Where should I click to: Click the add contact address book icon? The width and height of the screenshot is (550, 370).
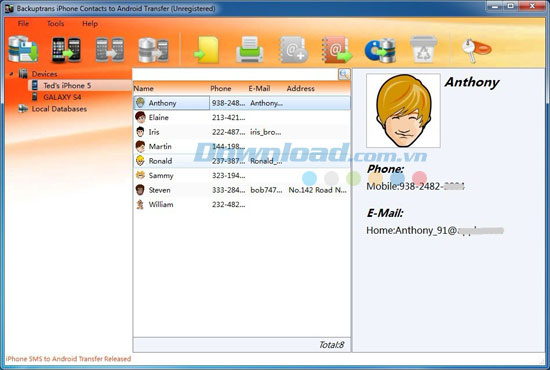tap(293, 49)
